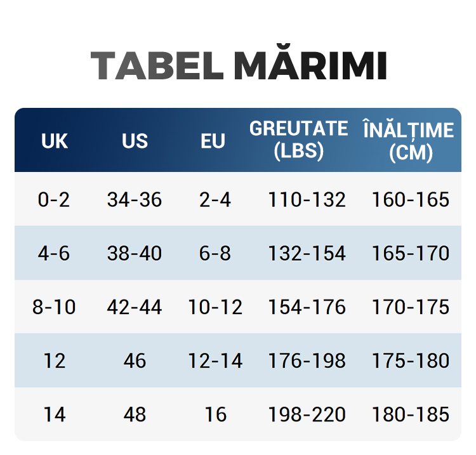Click the GREUTATE (LBS) header
476x455 pixels.
pos(298,140)
